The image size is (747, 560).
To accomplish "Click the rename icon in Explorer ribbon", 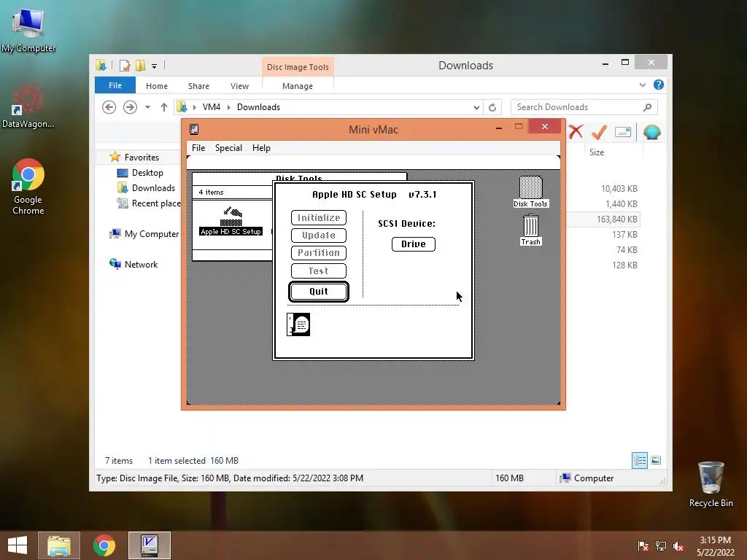I will click(x=623, y=132).
